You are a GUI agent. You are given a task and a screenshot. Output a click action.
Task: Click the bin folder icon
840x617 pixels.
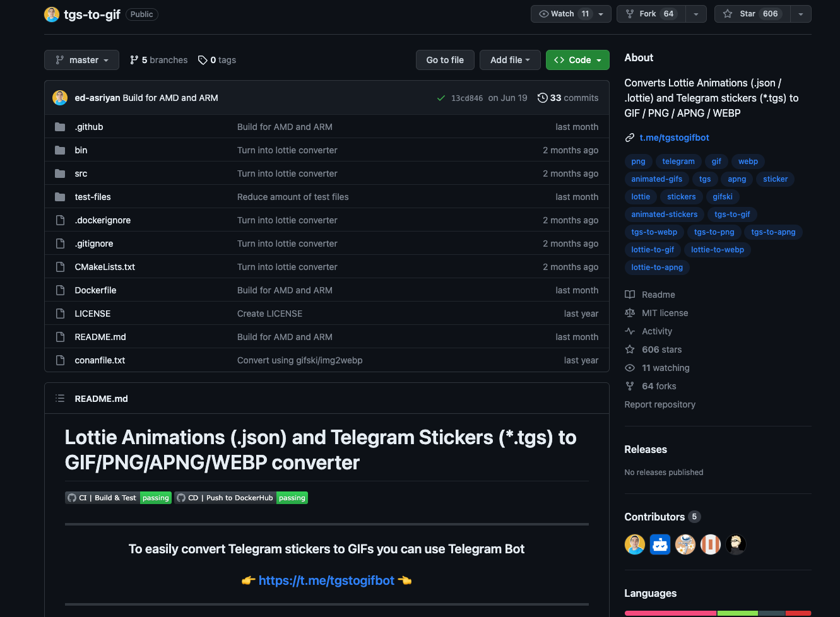tap(60, 150)
